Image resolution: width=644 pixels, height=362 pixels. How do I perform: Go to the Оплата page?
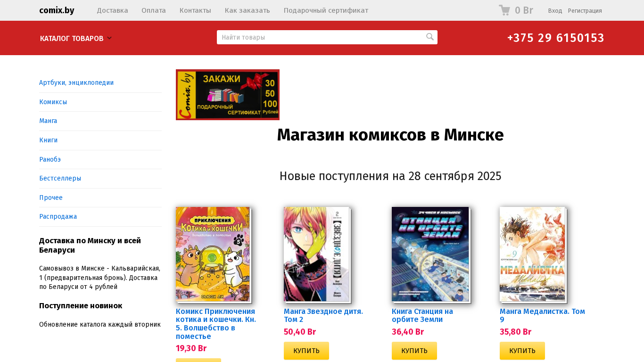[x=154, y=10]
